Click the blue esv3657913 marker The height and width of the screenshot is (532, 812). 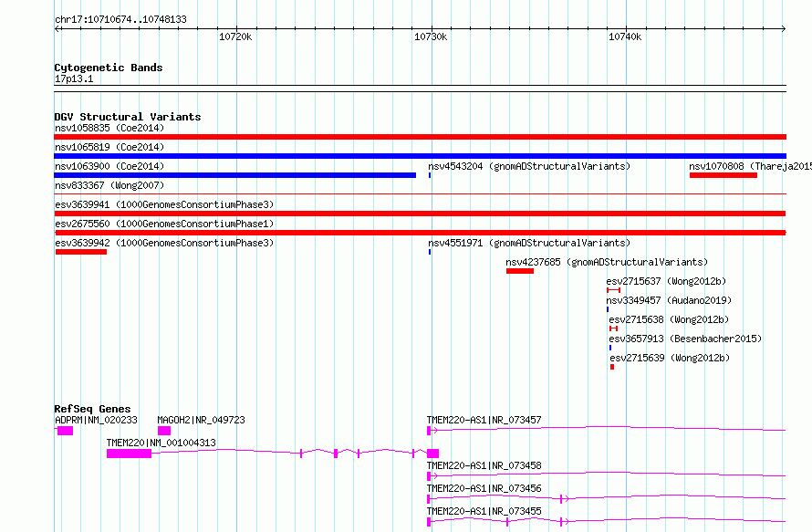[x=610, y=348]
